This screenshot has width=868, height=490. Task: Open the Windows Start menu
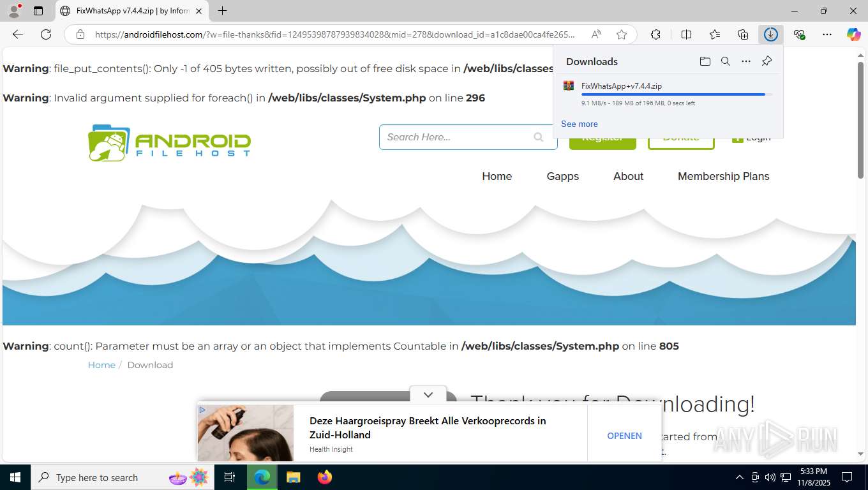tap(15, 477)
